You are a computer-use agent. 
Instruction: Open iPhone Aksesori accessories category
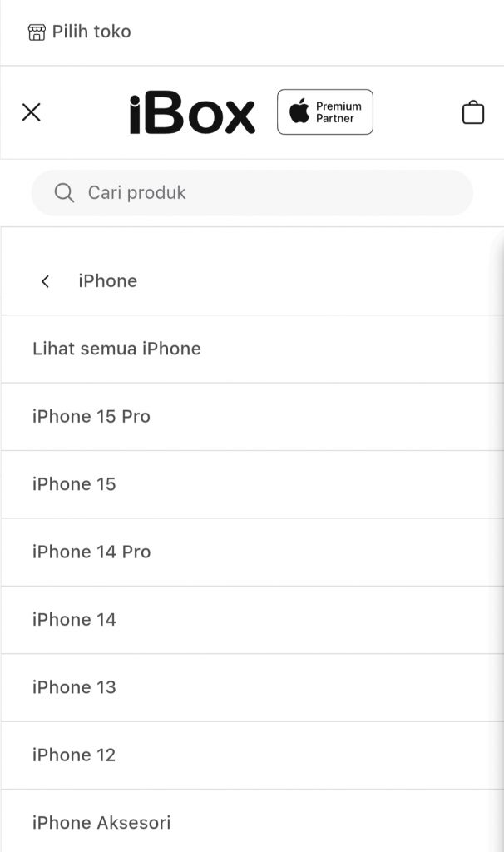tap(252, 821)
